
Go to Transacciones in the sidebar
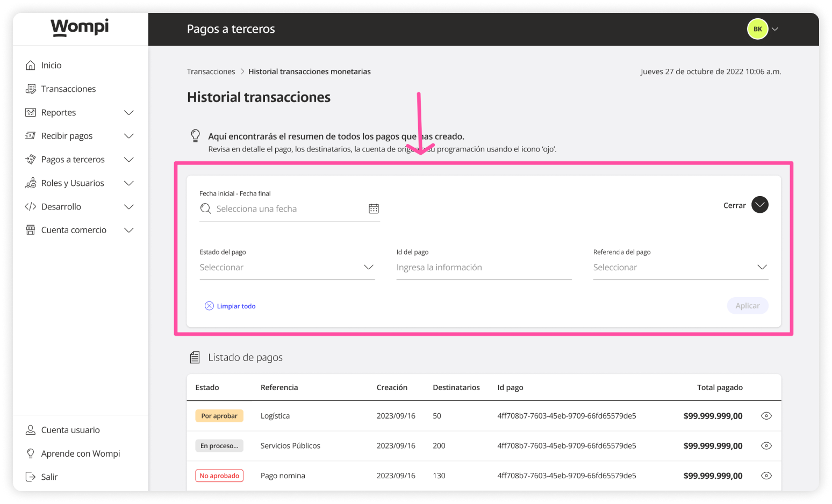pos(68,89)
